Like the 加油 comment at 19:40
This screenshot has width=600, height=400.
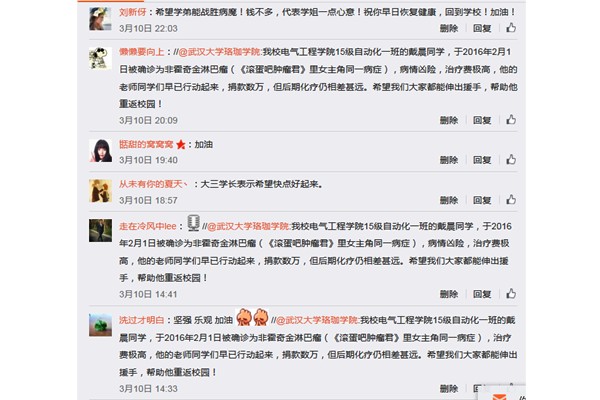511,160
